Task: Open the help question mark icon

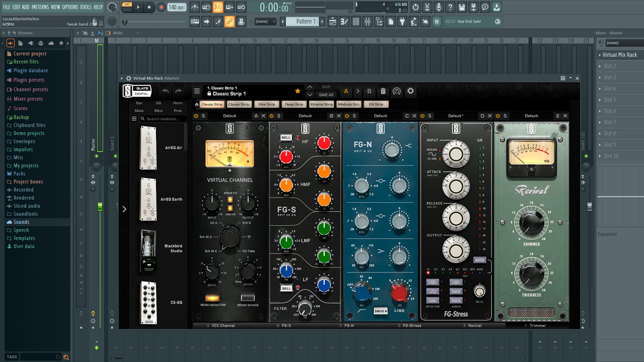Action: tap(450, 7)
